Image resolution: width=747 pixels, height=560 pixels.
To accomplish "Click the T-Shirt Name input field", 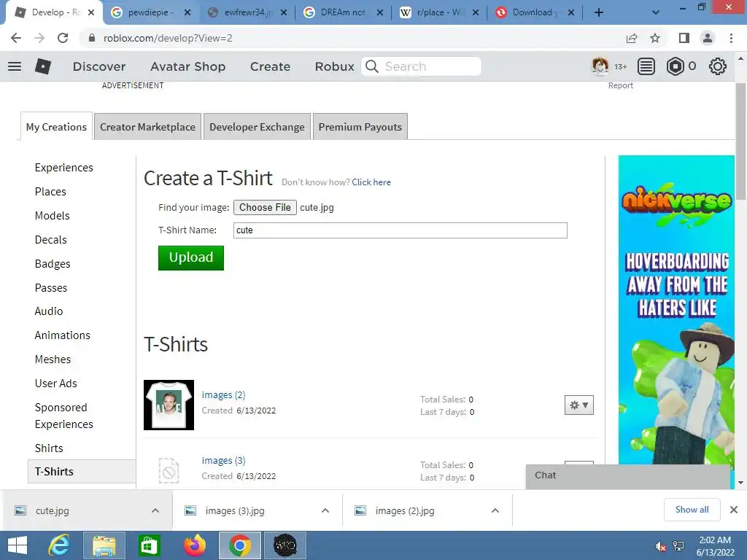I will 400,230.
